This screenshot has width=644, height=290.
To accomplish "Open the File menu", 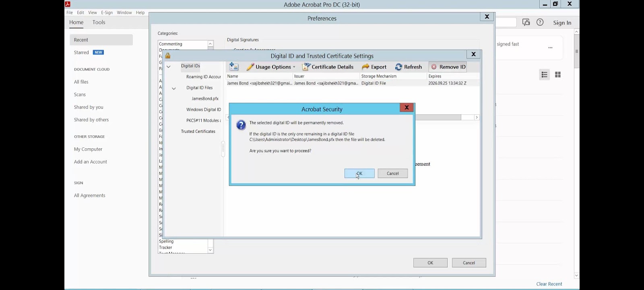I will click(x=70, y=12).
